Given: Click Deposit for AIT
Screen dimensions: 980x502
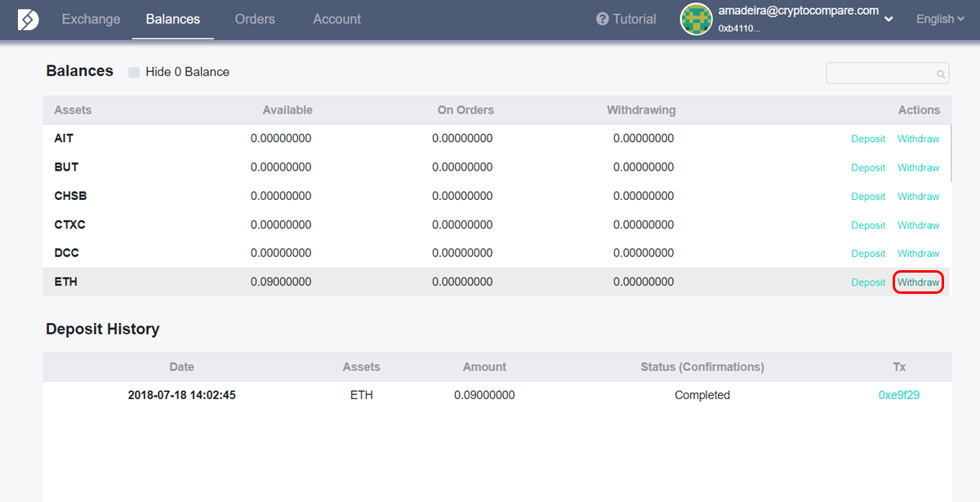Looking at the screenshot, I should pyautogui.click(x=868, y=139).
